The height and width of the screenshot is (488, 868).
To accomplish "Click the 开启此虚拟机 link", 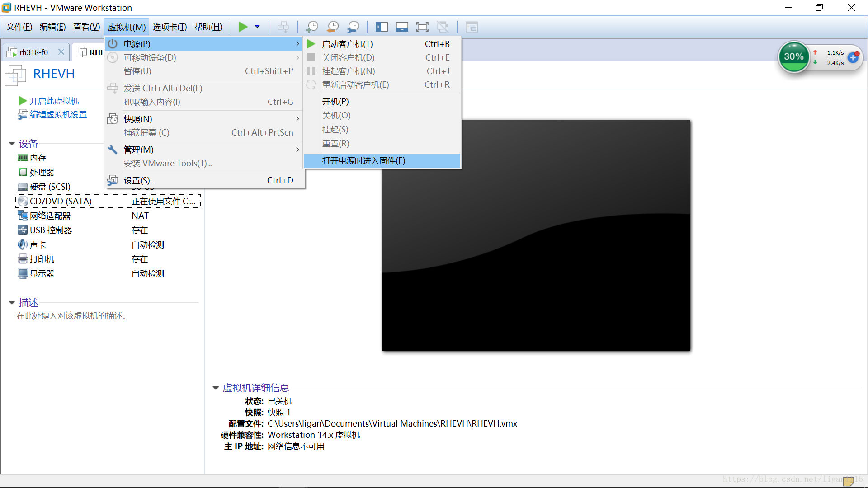I will [x=54, y=101].
